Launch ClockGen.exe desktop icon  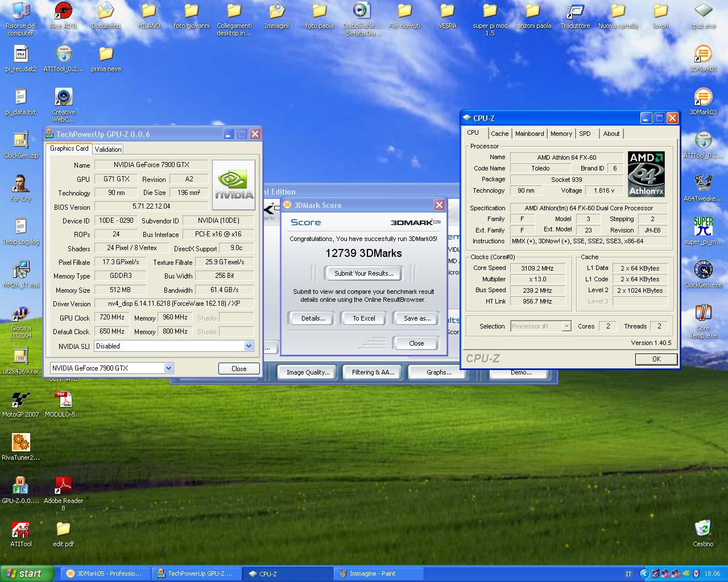pyautogui.click(x=703, y=275)
